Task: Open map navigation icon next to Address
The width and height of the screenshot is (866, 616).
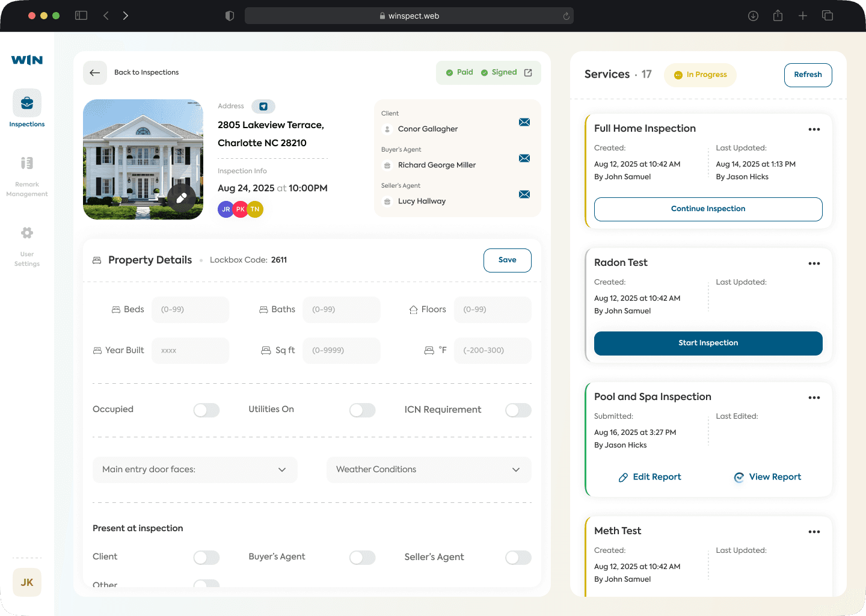Action: 263,106
